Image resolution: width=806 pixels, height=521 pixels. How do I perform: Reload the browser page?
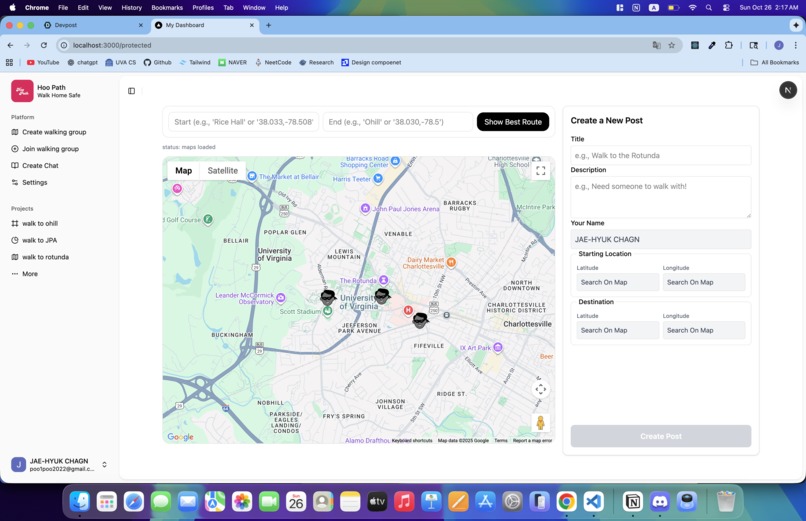(44, 45)
